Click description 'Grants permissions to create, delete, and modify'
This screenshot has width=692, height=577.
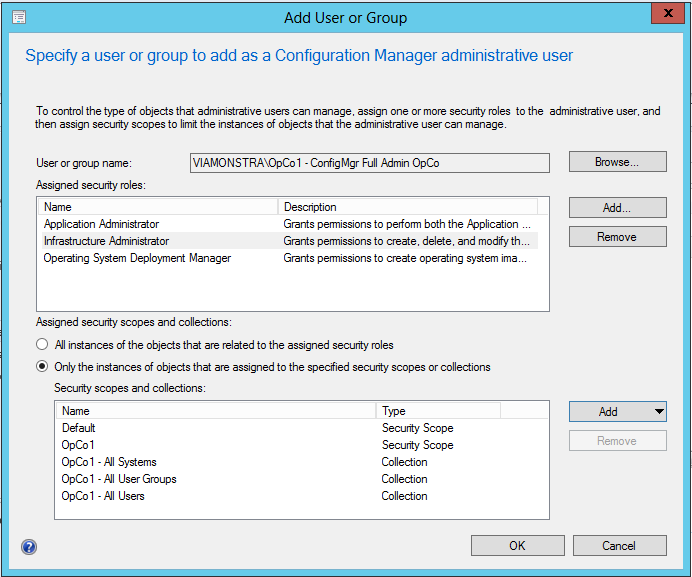point(406,241)
